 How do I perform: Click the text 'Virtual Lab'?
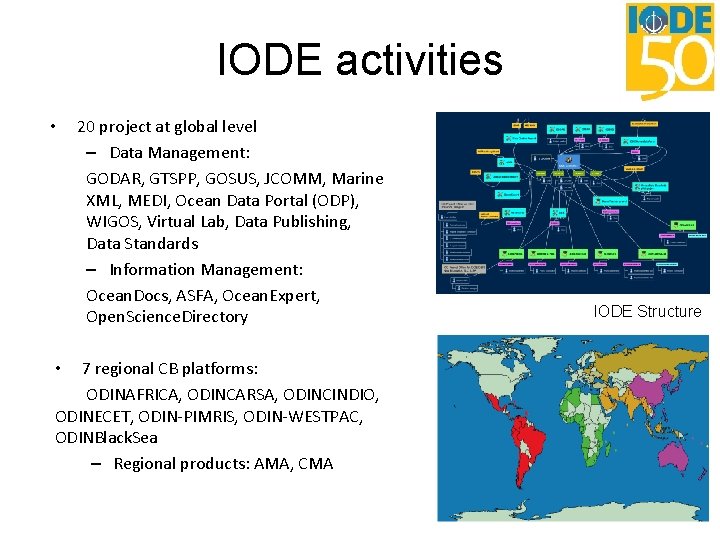[x=185, y=222]
